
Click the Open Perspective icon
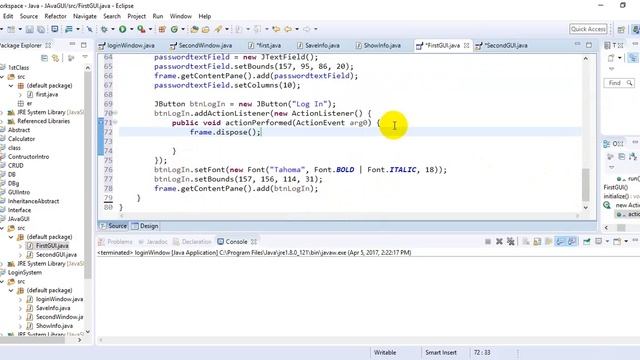click(621, 29)
